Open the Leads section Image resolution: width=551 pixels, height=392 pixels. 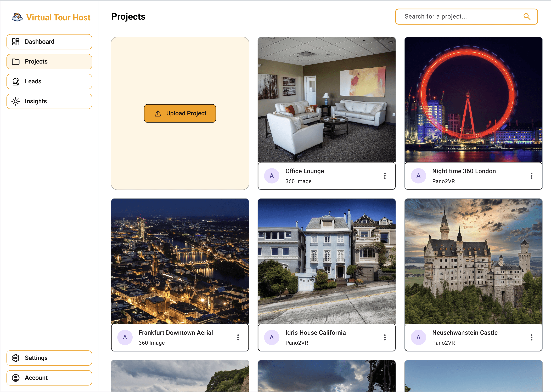click(x=49, y=81)
